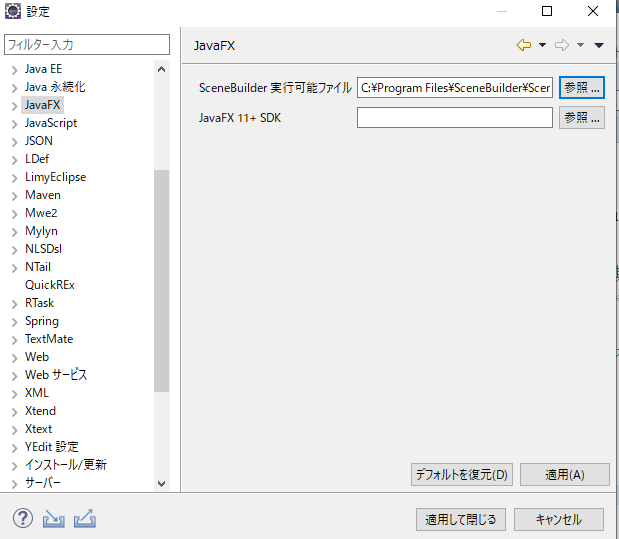Click デフォルトを復元(D) button

[462, 474]
